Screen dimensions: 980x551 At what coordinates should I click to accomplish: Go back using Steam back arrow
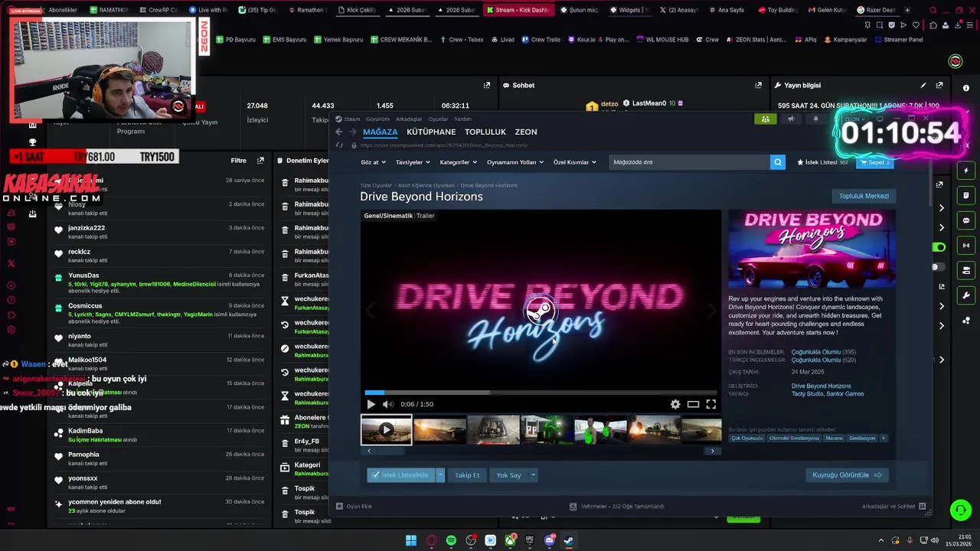tap(339, 132)
